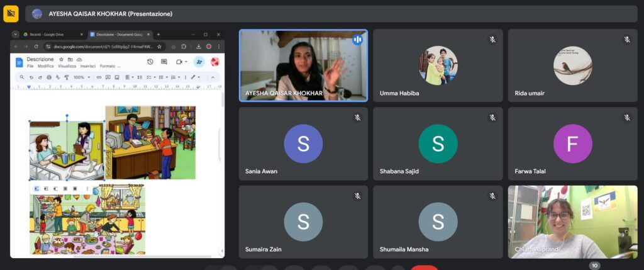The image size is (644, 270).
Task: Toggle Farwa Talal's muted microphone indicator
Action: tap(627, 118)
